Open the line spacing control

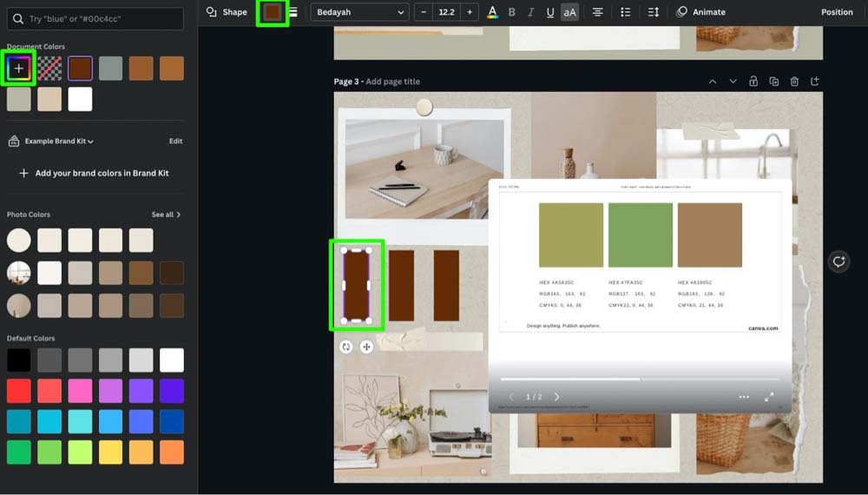tap(654, 12)
